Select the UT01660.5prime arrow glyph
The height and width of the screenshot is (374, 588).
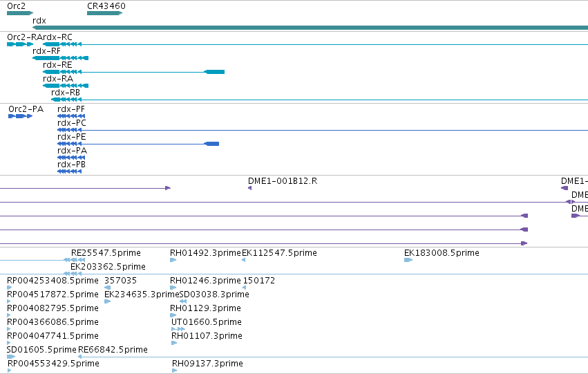click(178, 329)
